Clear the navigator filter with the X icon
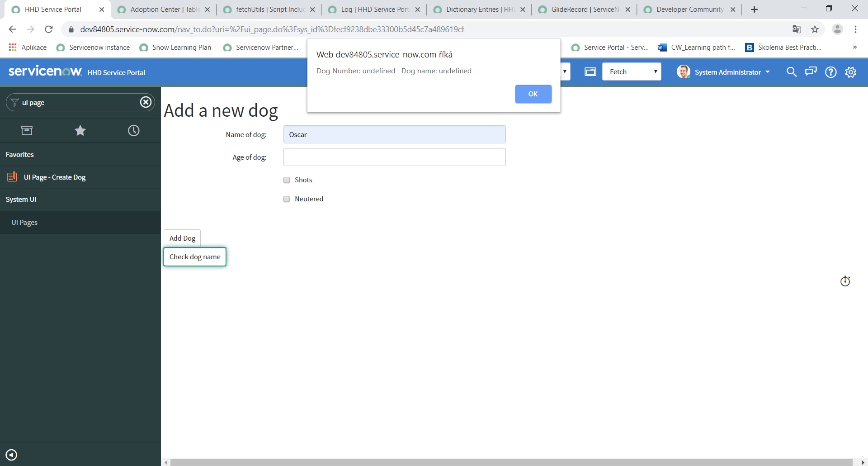 pyautogui.click(x=146, y=102)
